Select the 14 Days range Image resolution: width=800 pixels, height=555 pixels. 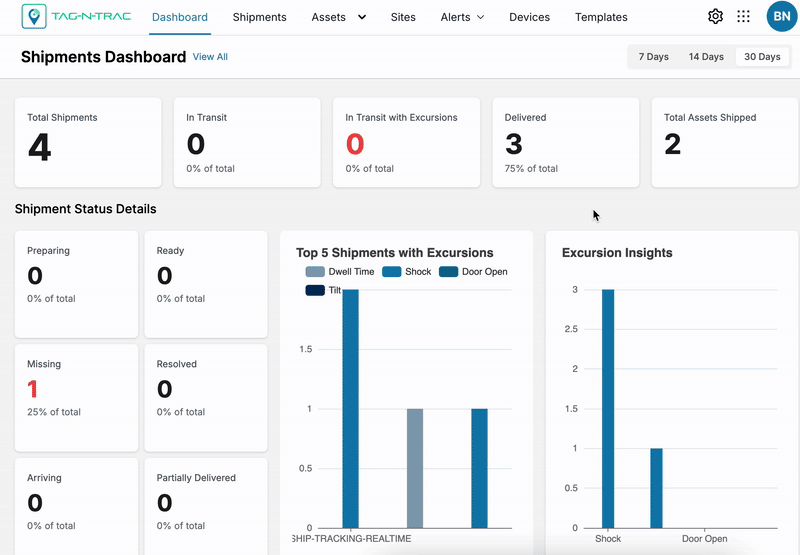point(706,57)
